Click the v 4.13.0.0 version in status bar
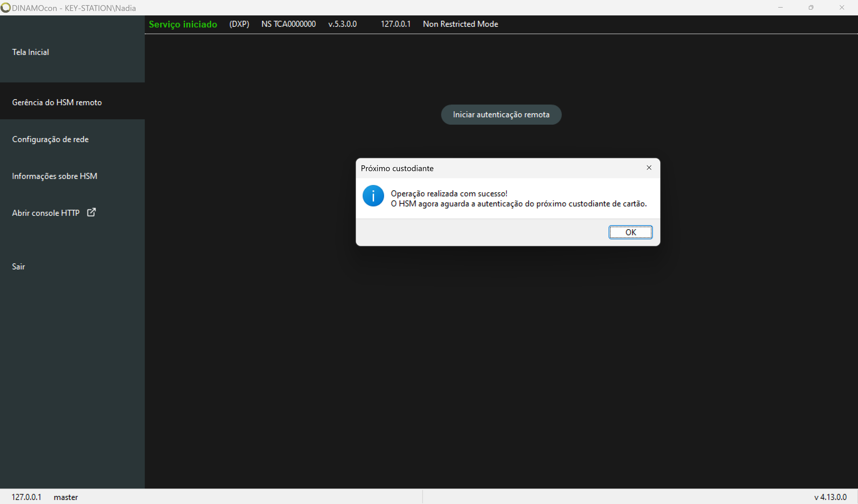Image resolution: width=858 pixels, height=504 pixels. tap(830, 497)
